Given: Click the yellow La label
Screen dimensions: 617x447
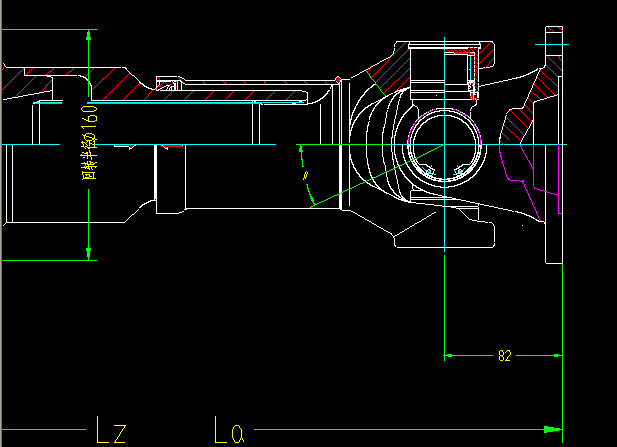Looking at the screenshot, I should click(229, 431).
